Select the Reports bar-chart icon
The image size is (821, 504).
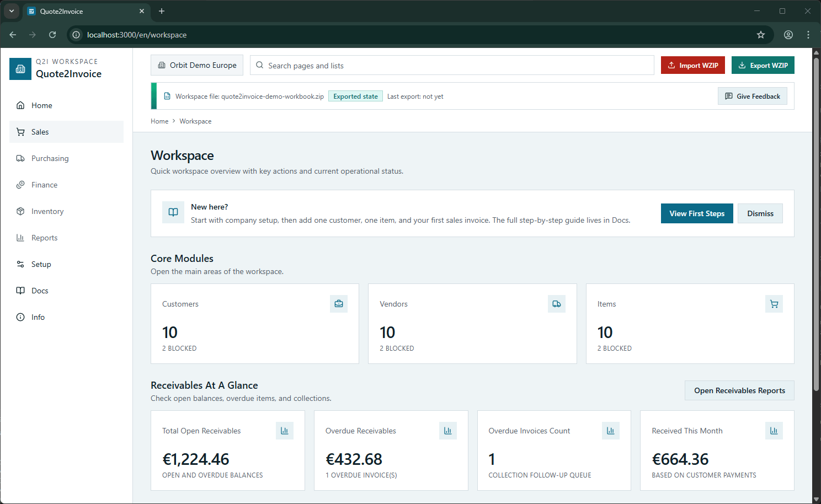pos(20,238)
